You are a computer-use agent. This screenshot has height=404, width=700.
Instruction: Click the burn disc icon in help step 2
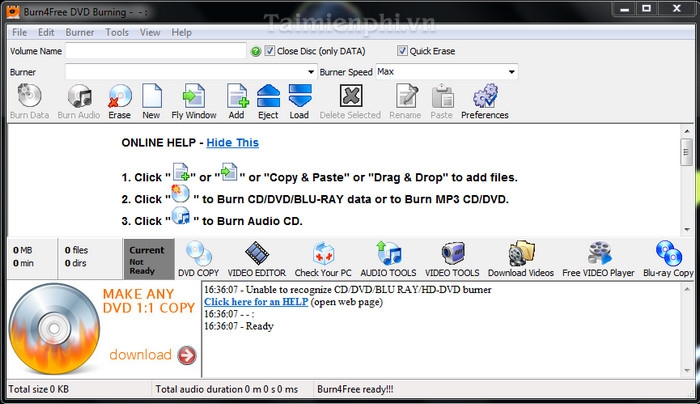coord(180,194)
